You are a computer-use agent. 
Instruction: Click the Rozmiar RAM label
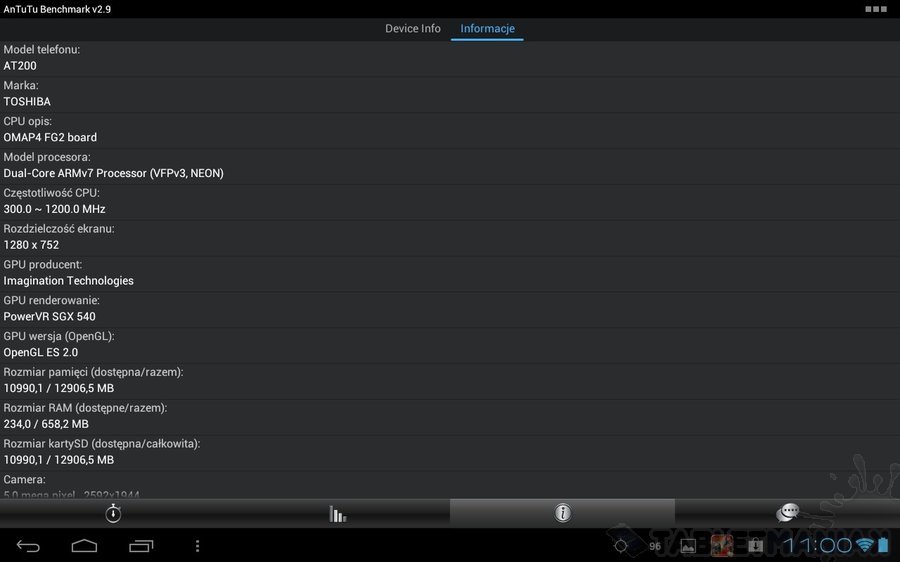[86, 408]
